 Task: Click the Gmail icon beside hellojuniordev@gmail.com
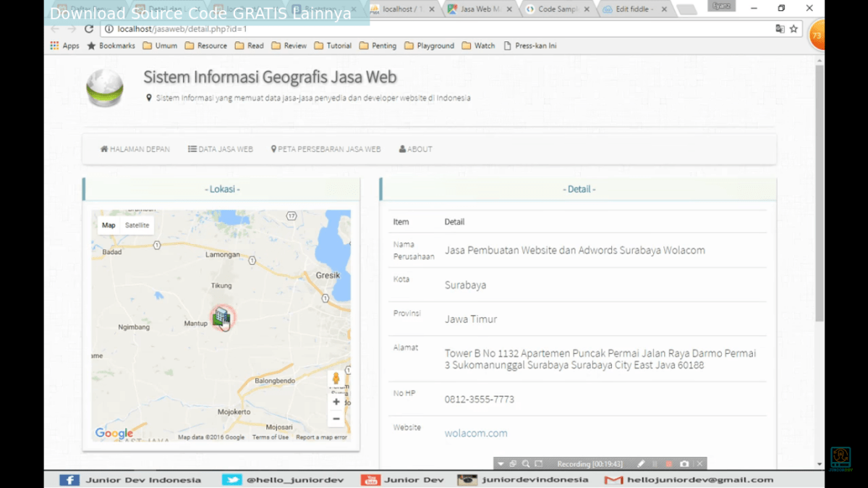pos(614,479)
